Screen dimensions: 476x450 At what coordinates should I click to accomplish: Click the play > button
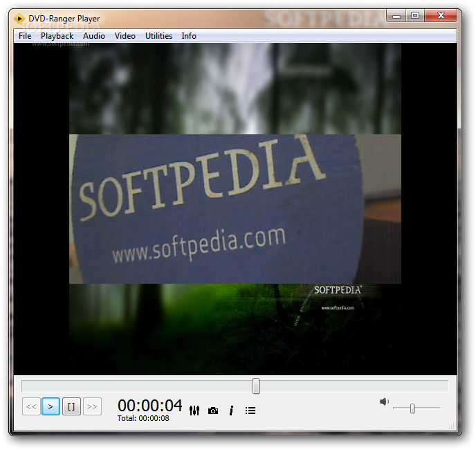pos(51,406)
